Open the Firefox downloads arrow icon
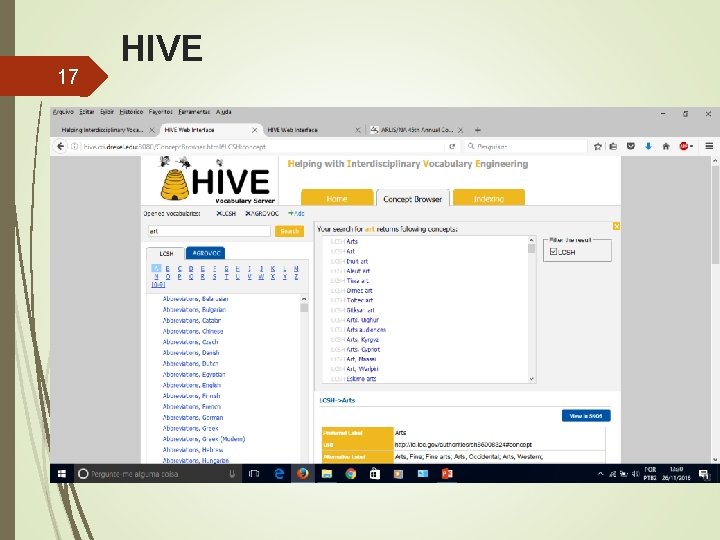Screen dimensions: 720x540 (x=648, y=146)
